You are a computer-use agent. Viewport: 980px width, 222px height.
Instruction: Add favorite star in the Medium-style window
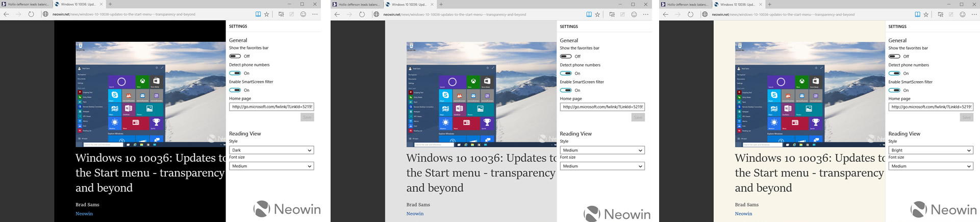coord(597,14)
